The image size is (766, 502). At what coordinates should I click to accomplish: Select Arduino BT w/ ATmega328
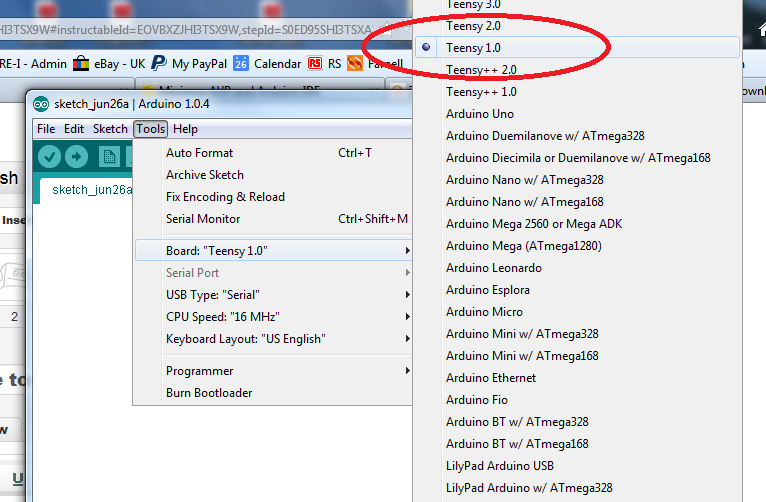pos(577,421)
